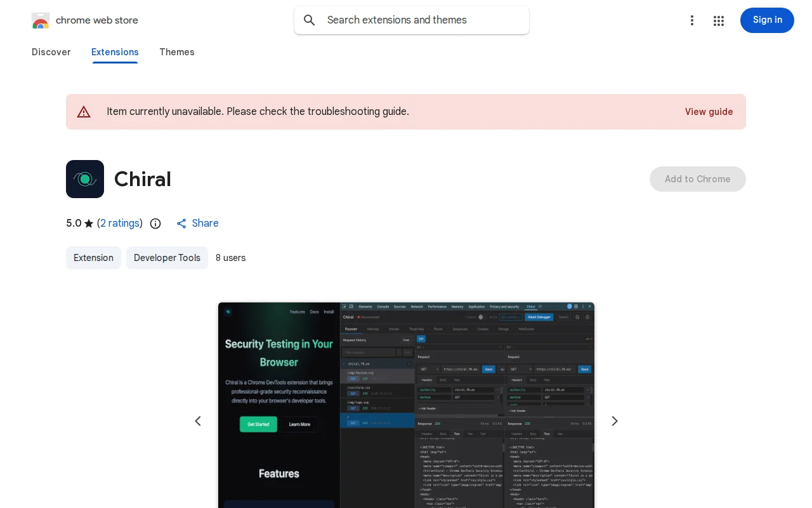Click the search magnifier icon
812x508 pixels.
point(310,20)
